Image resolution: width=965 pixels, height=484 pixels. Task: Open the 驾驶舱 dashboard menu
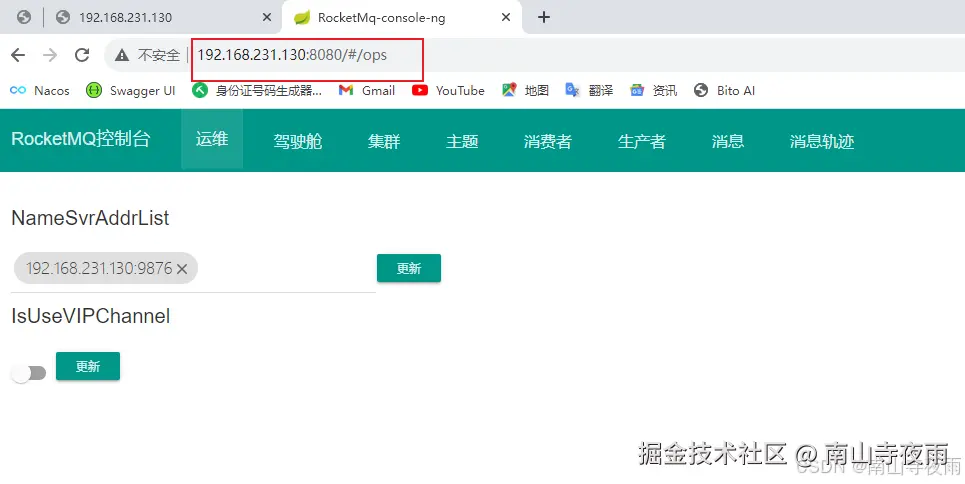tap(298, 141)
